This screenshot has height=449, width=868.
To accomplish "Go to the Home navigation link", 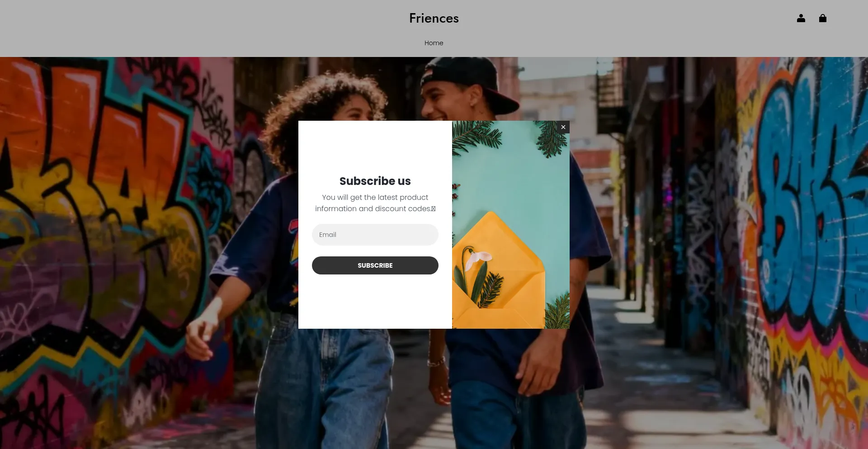I will point(434,43).
